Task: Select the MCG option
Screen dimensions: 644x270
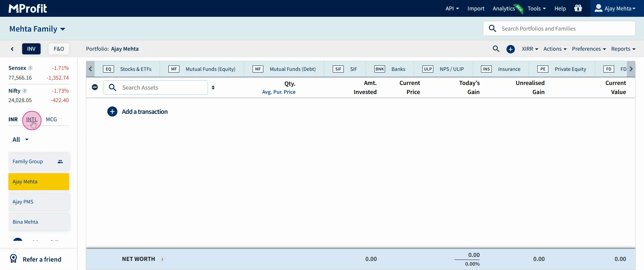Action: click(51, 120)
